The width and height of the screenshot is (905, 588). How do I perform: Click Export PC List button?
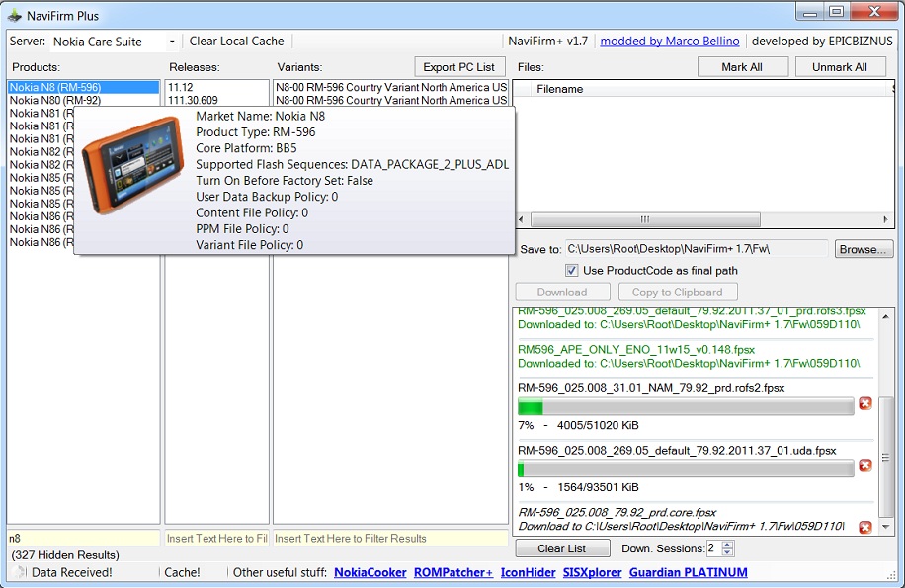[x=458, y=67]
